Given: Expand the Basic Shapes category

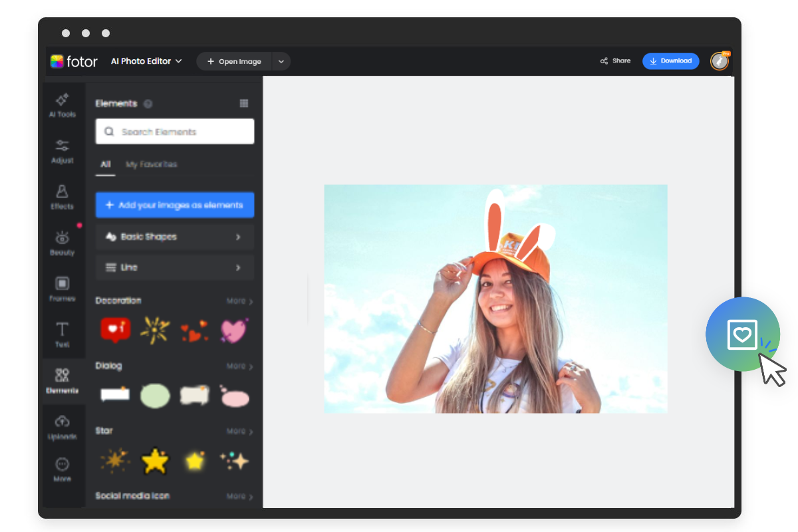Looking at the screenshot, I should (x=174, y=237).
